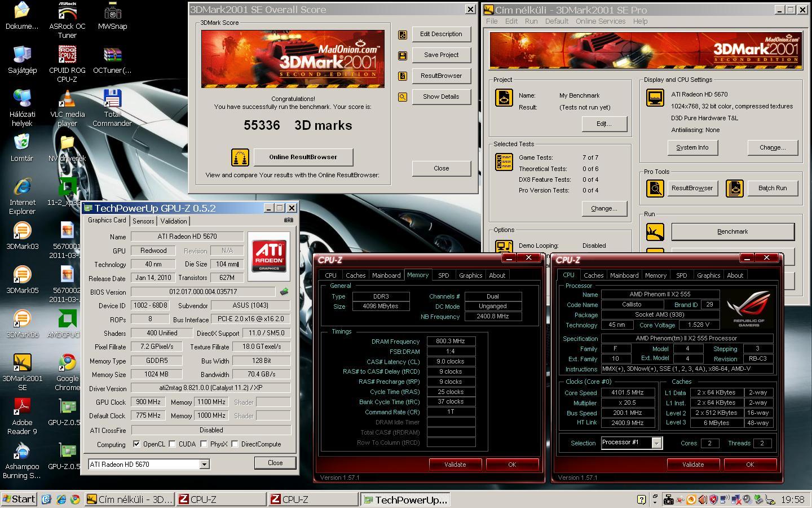
Task: Open the MWSnap desktop icon
Action: (x=112, y=16)
